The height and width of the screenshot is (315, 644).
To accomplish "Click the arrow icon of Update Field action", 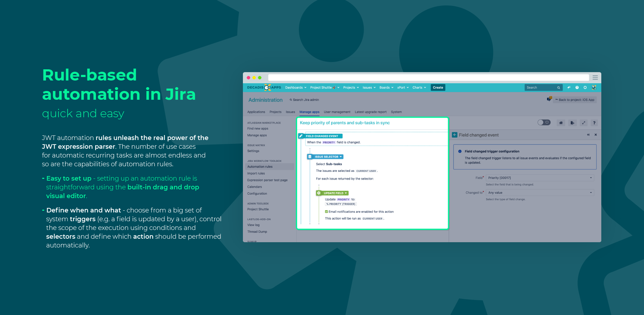I will coord(319,193).
